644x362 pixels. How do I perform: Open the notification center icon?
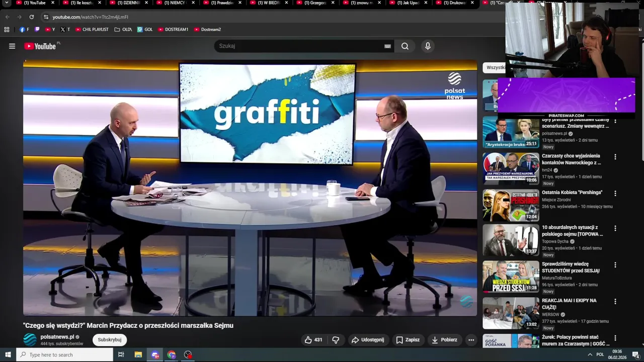635,354
